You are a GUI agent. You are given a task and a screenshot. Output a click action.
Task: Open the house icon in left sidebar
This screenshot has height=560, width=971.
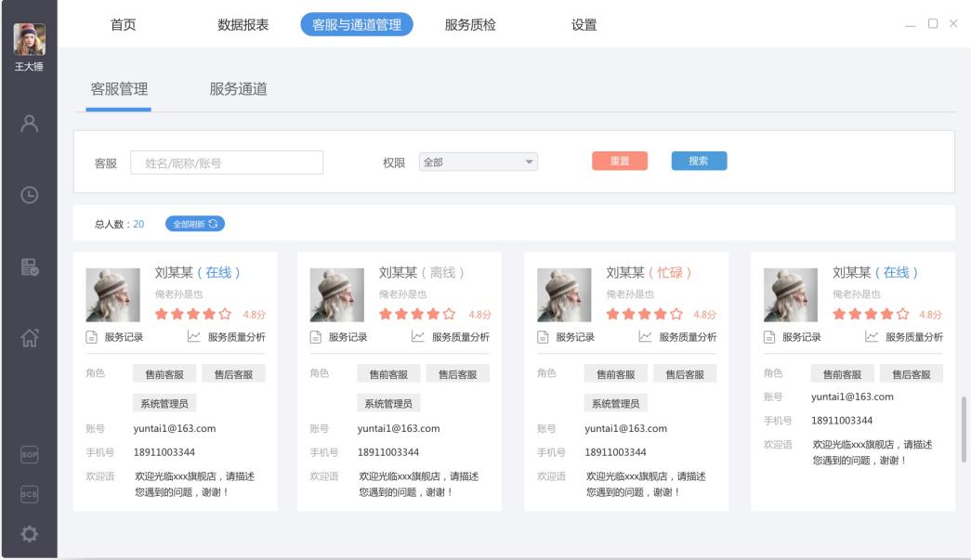click(x=29, y=341)
